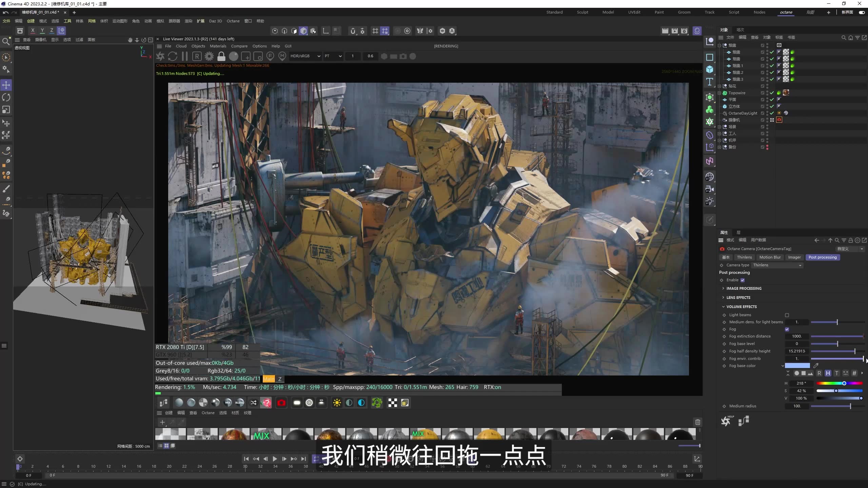Open Live Viewer kernel settings gear icon
Image resolution: width=868 pixels, height=488 pixels.
[x=209, y=56]
